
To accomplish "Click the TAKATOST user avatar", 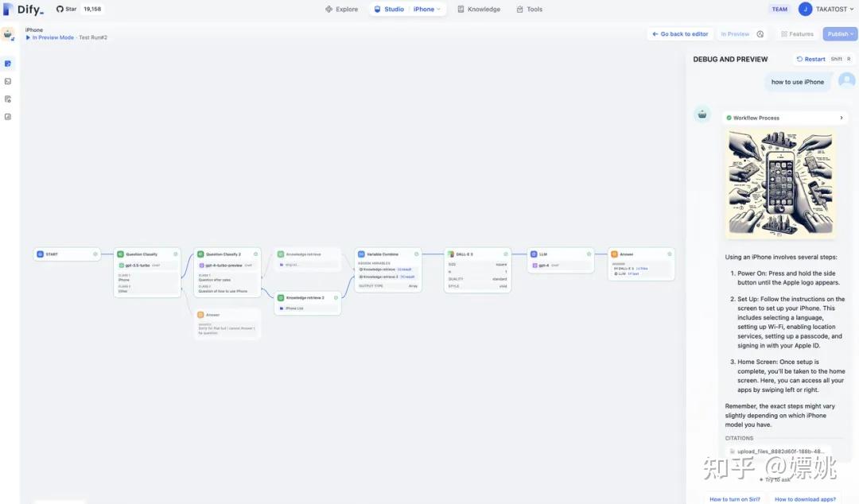I will [x=804, y=9].
